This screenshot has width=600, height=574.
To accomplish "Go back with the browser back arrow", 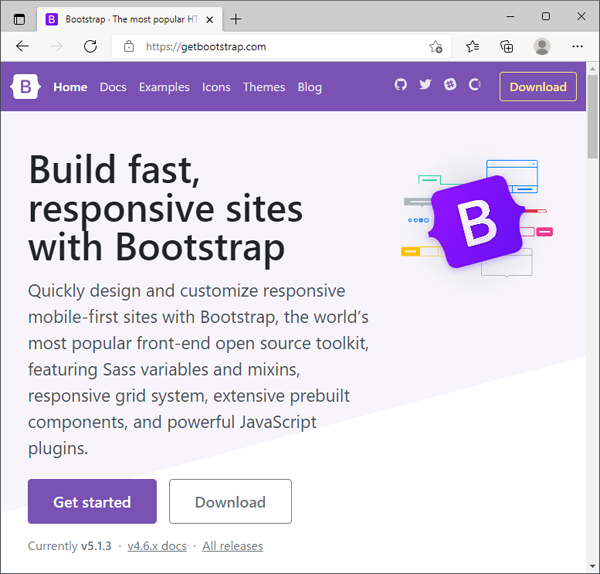I will pos(23,46).
